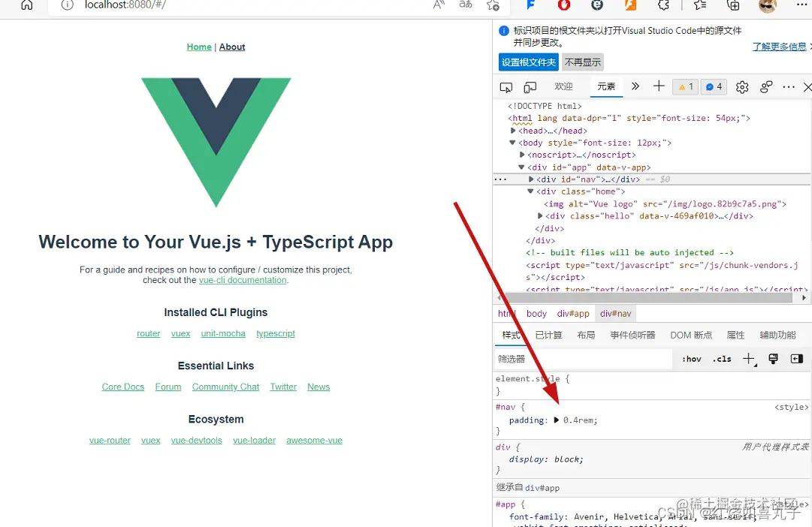The height and width of the screenshot is (527, 812).
Task: Toggle device emulation in DevTools
Action: tap(530, 87)
